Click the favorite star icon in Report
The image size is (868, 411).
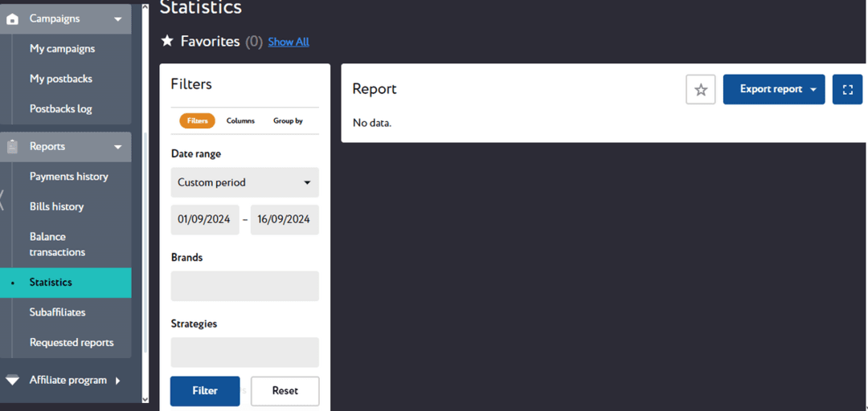(x=701, y=90)
